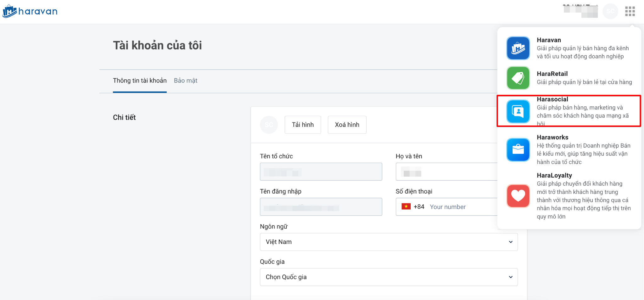Switch to the Bảo mật tab
644x300 pixels.
186,81
